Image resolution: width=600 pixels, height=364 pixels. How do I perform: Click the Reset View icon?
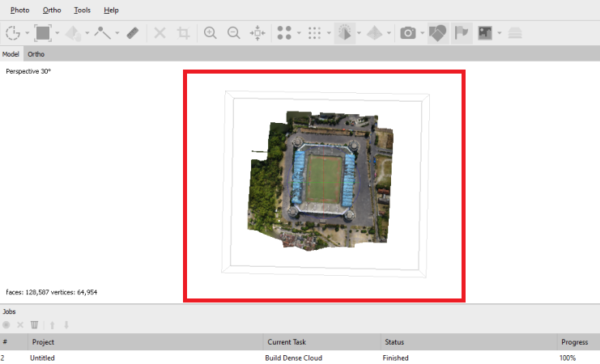(x=257, y=33)
